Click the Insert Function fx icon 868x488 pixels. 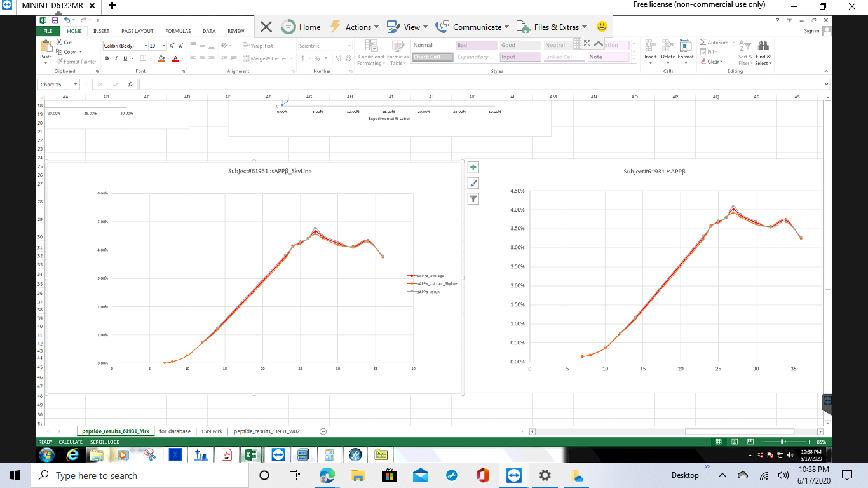pos(130,85)
